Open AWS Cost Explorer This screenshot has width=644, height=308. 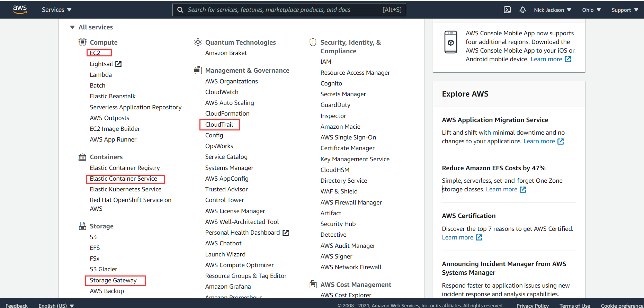346,295
